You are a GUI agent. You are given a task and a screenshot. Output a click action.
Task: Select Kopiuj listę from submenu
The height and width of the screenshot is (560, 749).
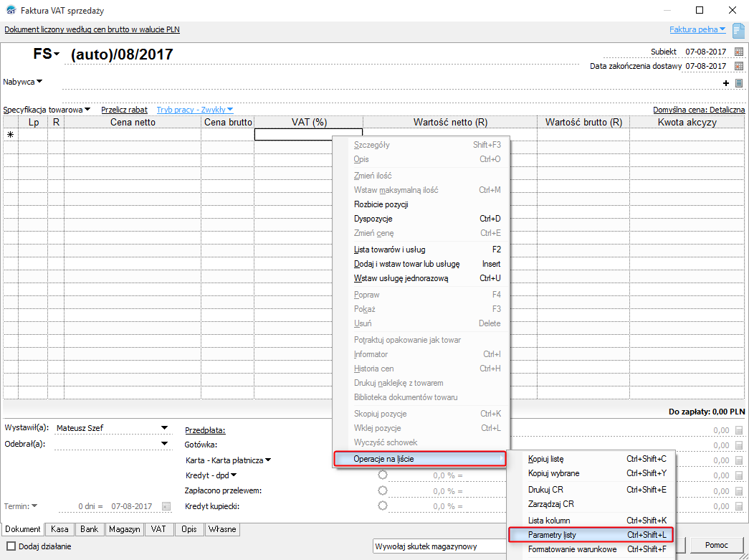pyautogui.click(x=591, y=459)
